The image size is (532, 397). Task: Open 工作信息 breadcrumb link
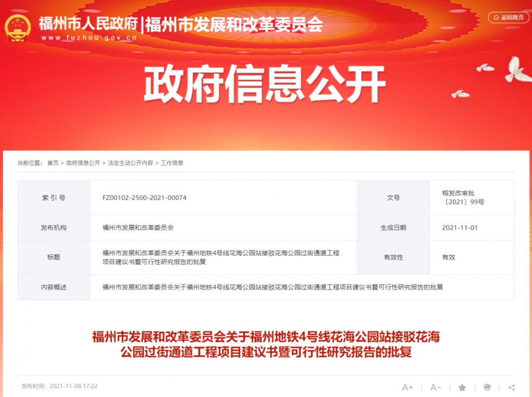click(172, 163)
